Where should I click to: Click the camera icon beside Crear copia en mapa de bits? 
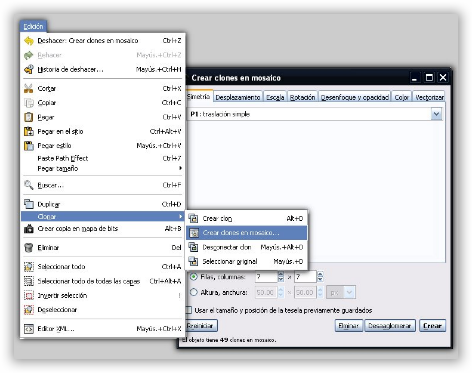tap(29, 229)
